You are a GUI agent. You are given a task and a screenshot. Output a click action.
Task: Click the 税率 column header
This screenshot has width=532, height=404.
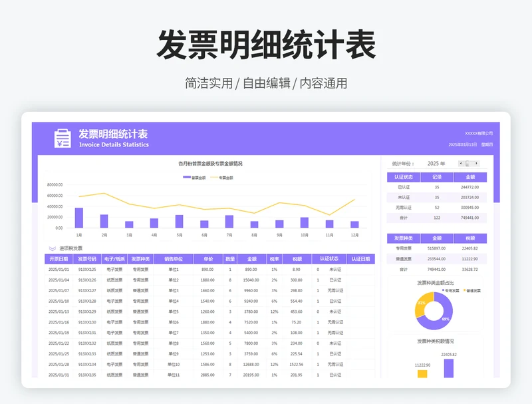point(274,259)
